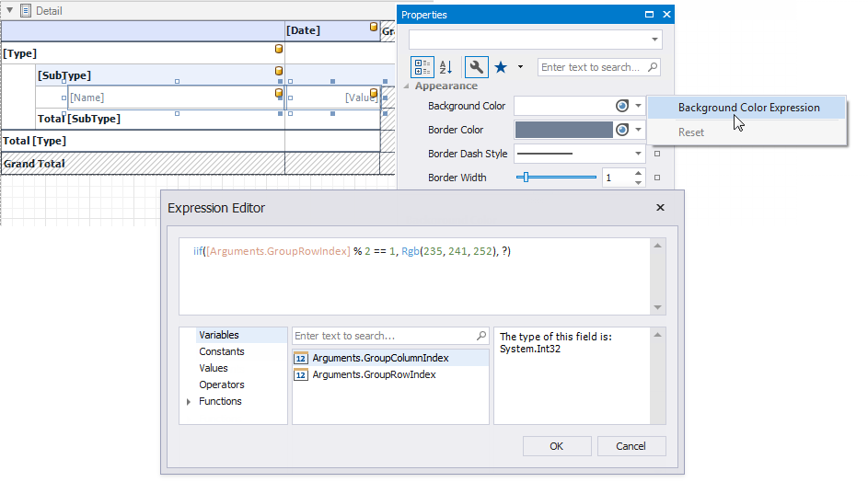
Task: Expand the Functions tree node
Action: (x=190, y=402)
